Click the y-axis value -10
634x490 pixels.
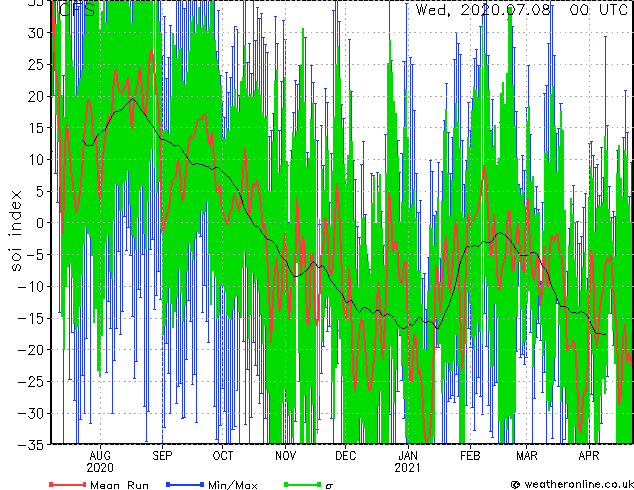tap(31, 287)
